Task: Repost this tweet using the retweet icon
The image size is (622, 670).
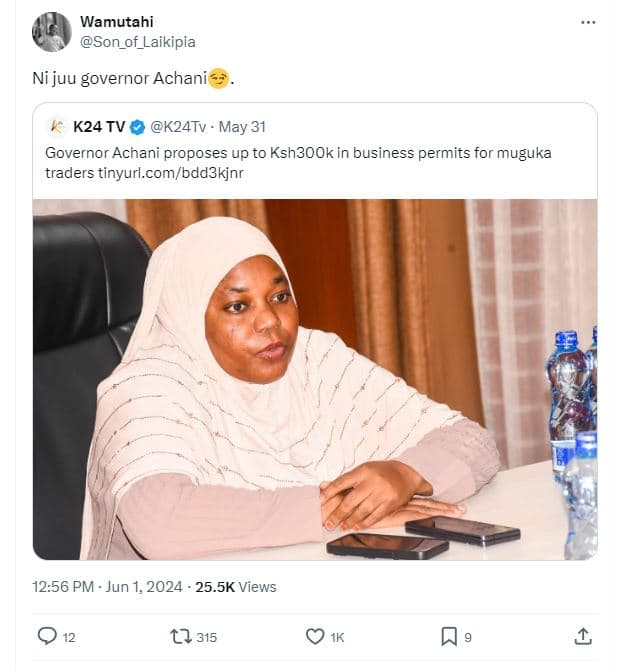Action: coord(181,636)
